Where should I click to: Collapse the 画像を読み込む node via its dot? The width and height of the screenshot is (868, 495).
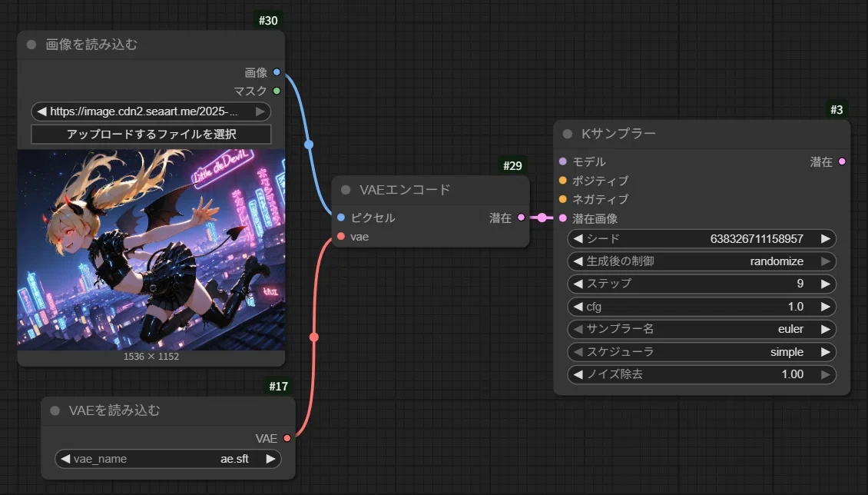pyautogui.click(x=31, y=45)
